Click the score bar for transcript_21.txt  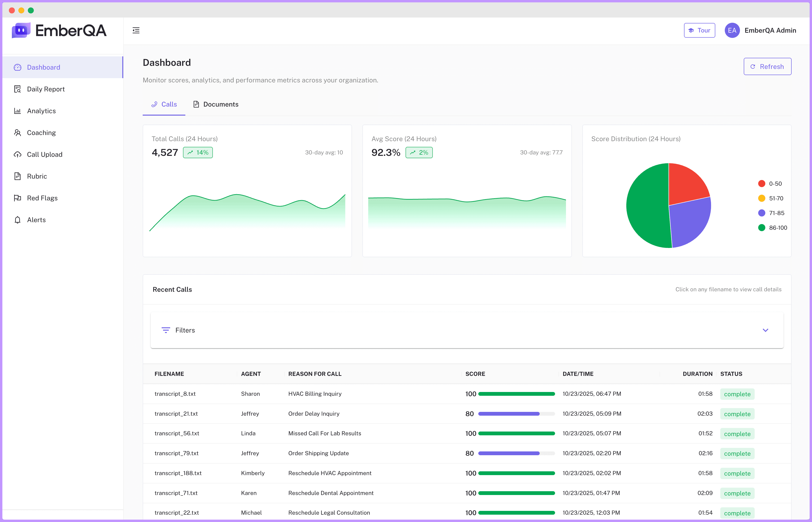coord(516,414)
